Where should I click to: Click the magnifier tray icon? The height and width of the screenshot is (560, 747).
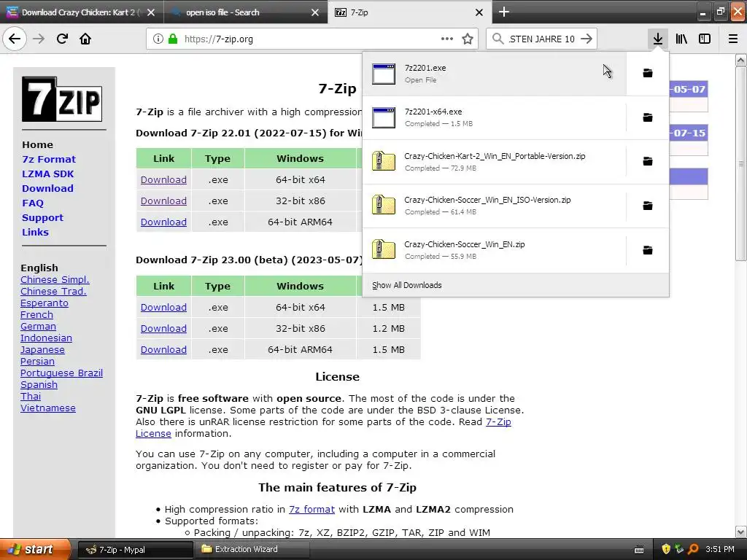pyautogui.click(x=693, y=549)
